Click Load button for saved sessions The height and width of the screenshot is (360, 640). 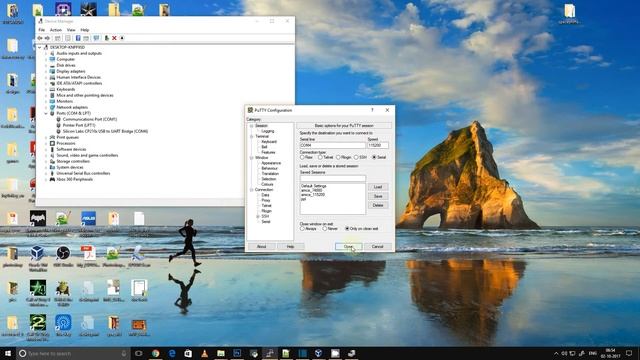click(x=378, y=187)
